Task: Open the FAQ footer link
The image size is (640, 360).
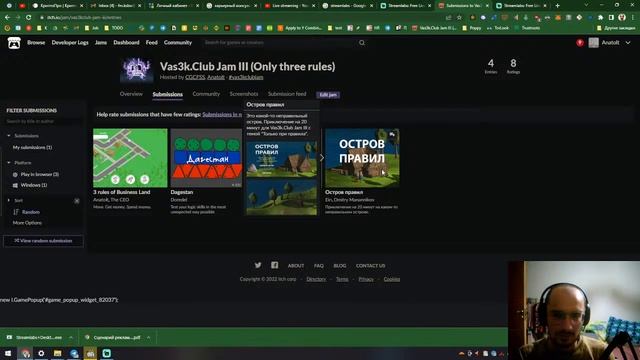Action: click(x=319, y=266)
